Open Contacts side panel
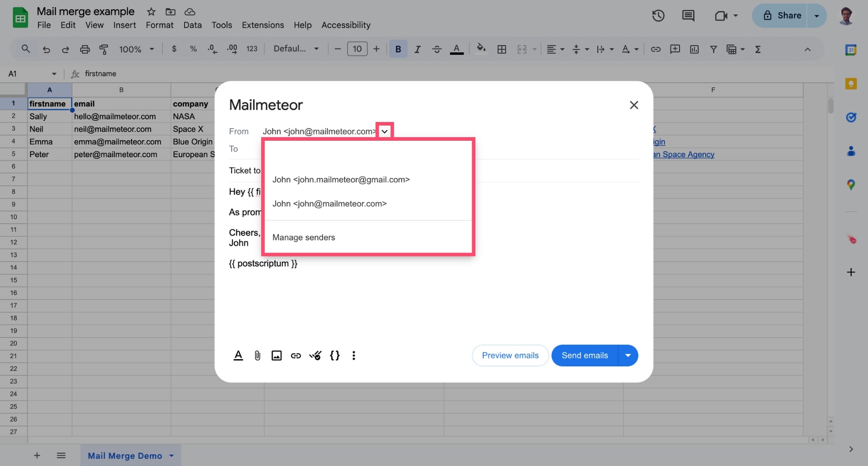 (x=851, y=151)
